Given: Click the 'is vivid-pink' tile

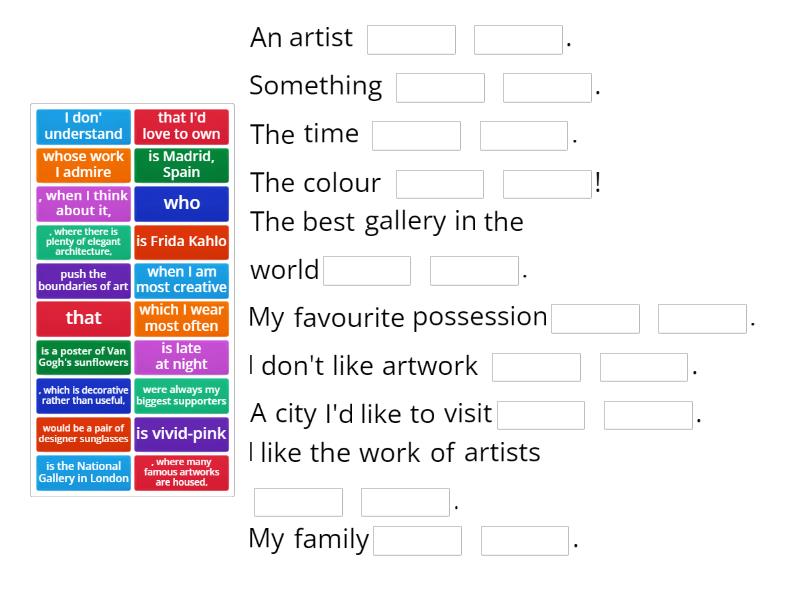Looking at the screenshot, I should 181,434.
